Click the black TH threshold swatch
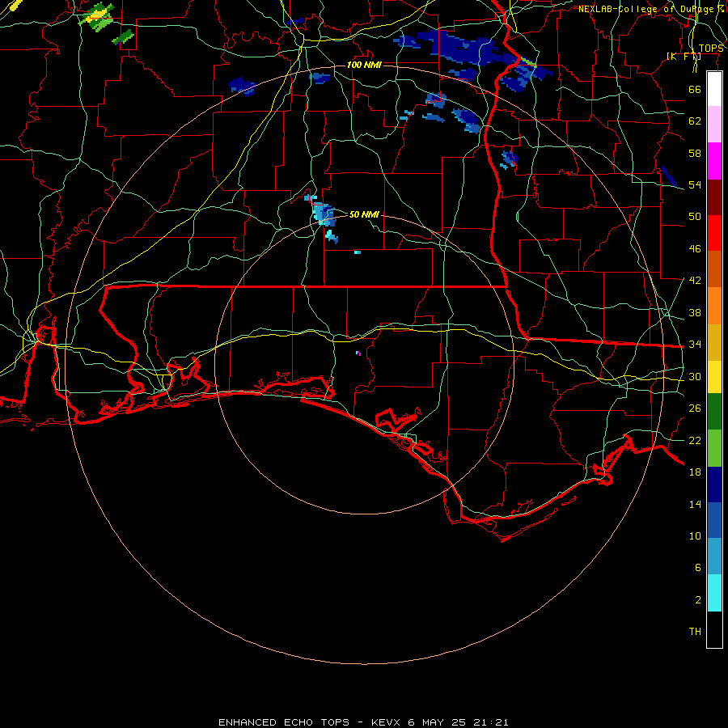728x728 pixels. pyautogui.click(x=714, y=629)
